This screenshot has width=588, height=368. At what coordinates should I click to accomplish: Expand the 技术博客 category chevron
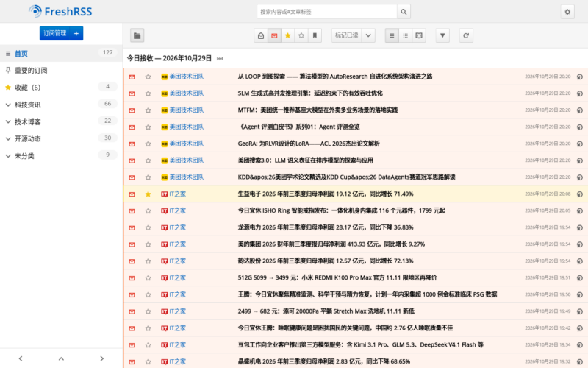coord(8,121)
